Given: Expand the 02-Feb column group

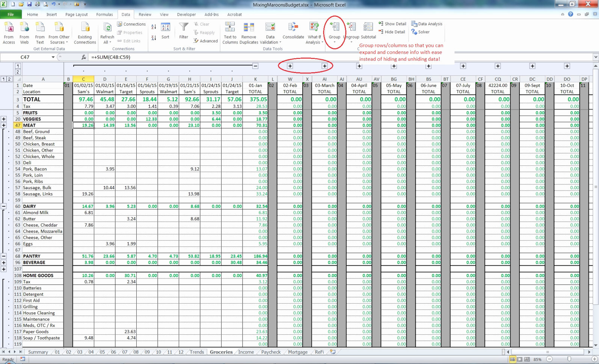Looking at the screenshot, I should [290, 66].
